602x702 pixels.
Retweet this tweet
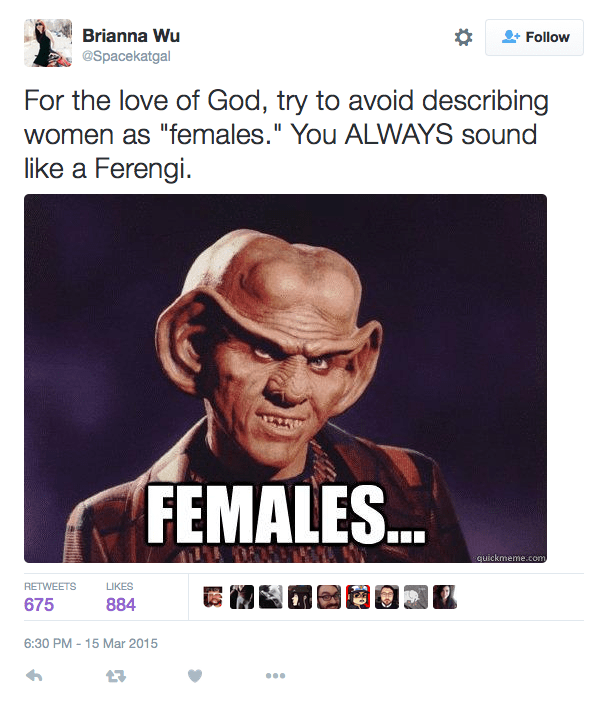[115, 676]
